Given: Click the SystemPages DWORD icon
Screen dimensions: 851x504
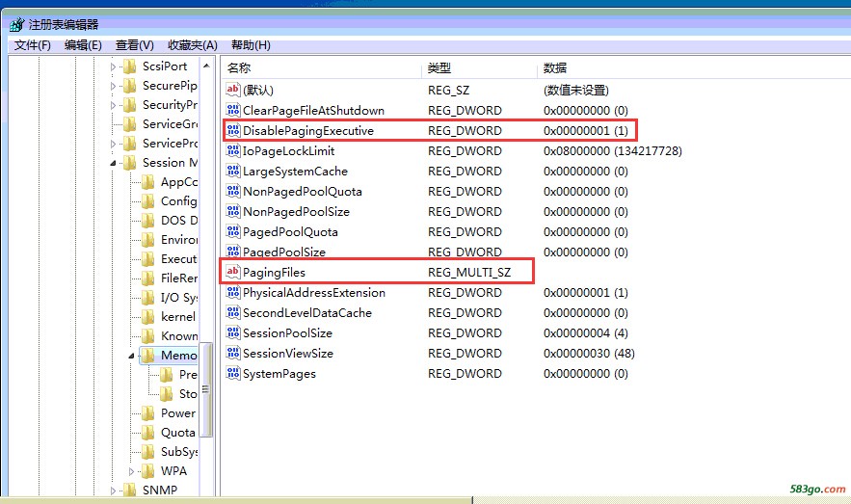Looking at the screenshot, I should (232, 374).
